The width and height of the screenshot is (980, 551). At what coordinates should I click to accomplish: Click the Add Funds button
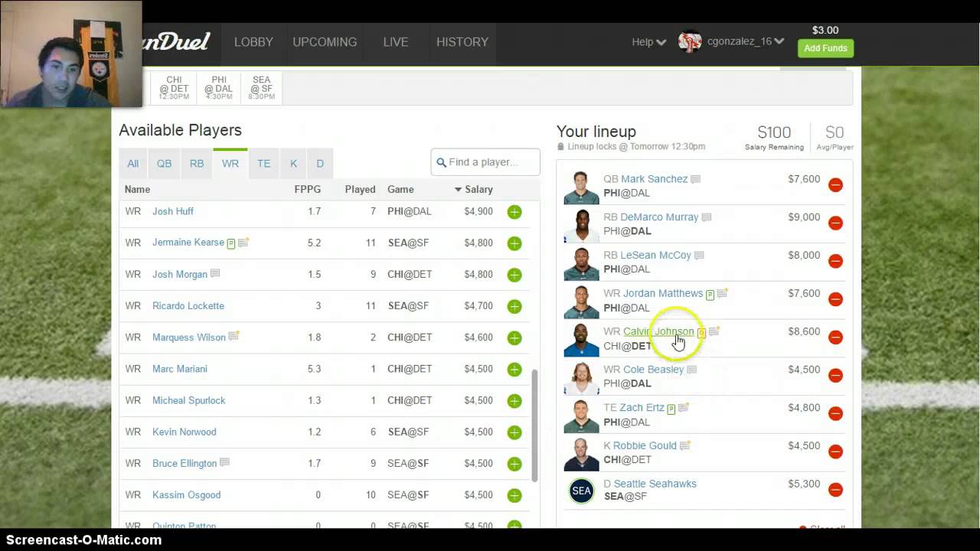coord(825,48)
